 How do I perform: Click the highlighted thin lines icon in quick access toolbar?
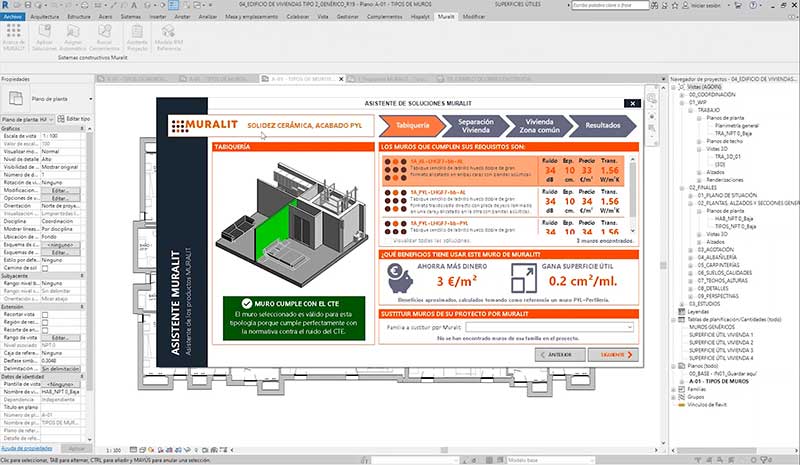pos(173,5)
